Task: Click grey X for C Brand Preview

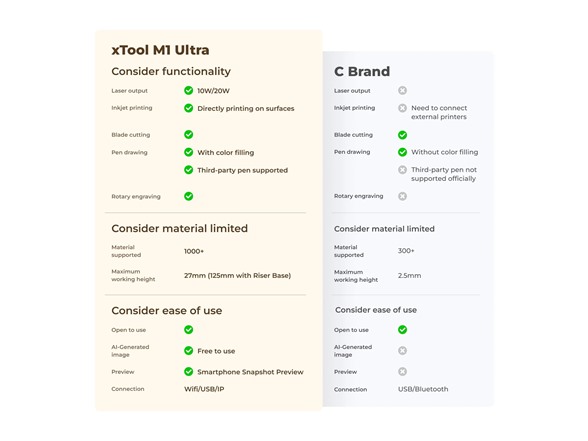Action: [402, 372]
